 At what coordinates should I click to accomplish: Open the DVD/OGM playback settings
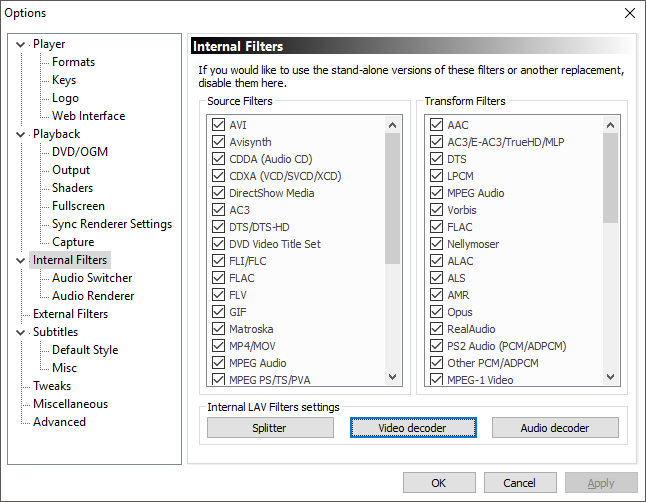80,152
